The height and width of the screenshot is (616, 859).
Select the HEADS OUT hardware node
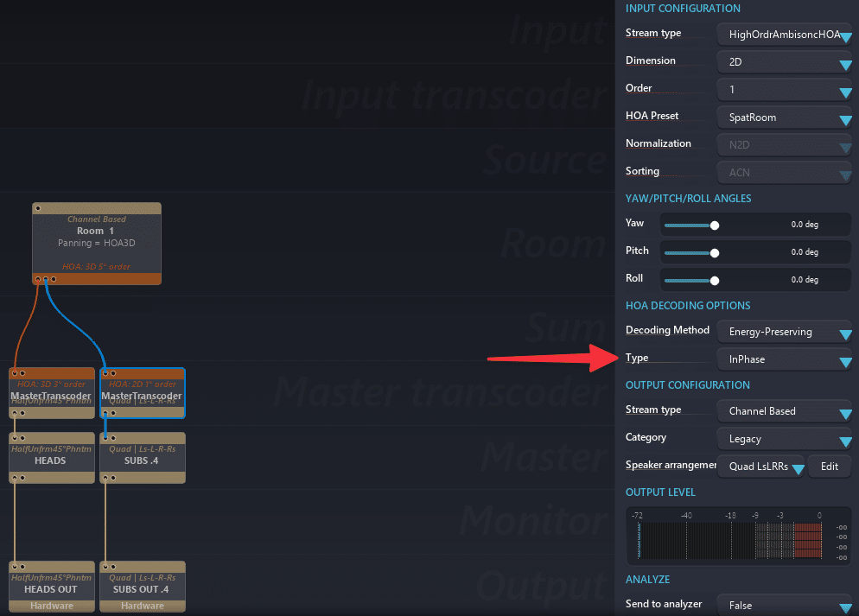click(x=51, y=589)
